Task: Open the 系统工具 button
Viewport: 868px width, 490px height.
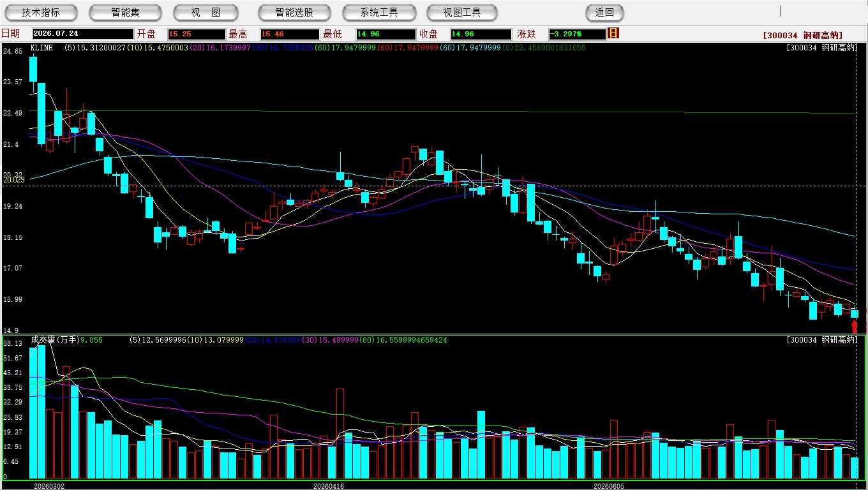Action: [379, 12]
